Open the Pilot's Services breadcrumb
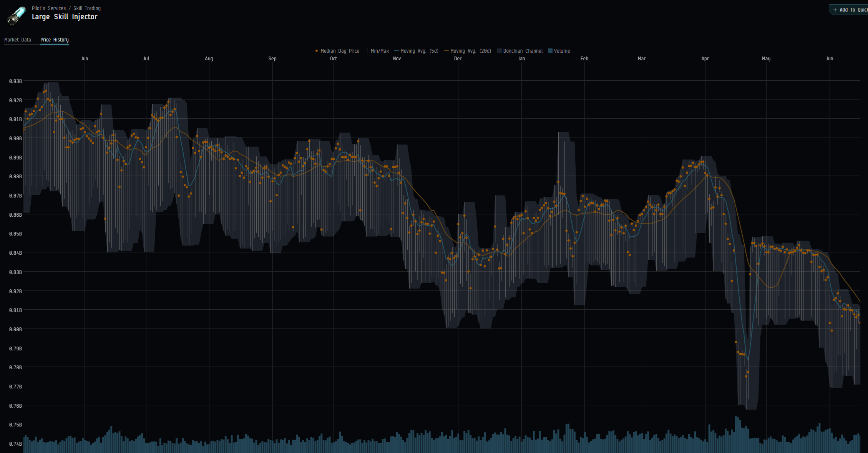Image resolution: width=868 pixels, height=453 pixels. coord(49,8)
